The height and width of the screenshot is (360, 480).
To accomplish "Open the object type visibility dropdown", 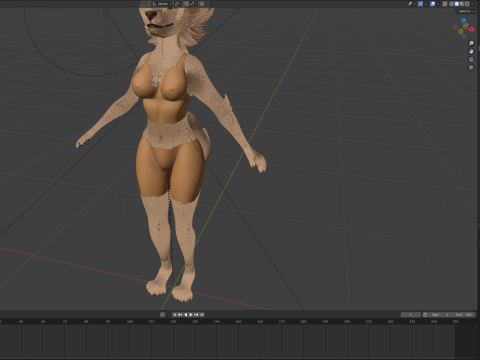I will pos(412,4).
